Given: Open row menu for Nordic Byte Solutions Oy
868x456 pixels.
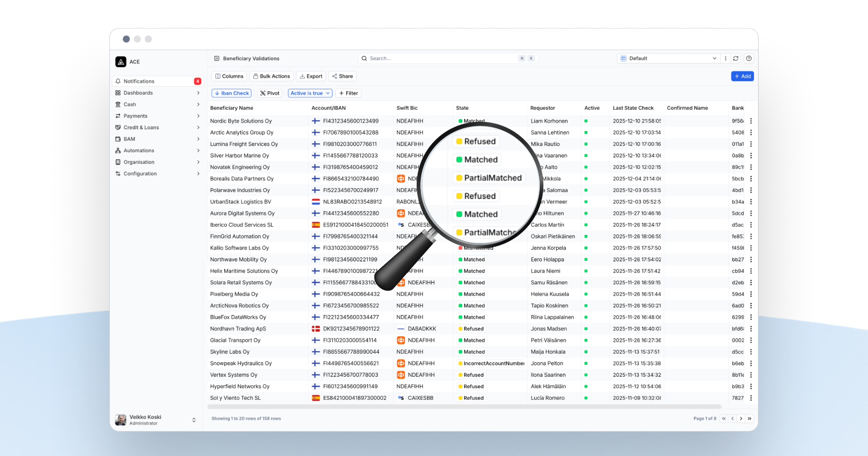Looking at the screenshot, I should point(751,121).
